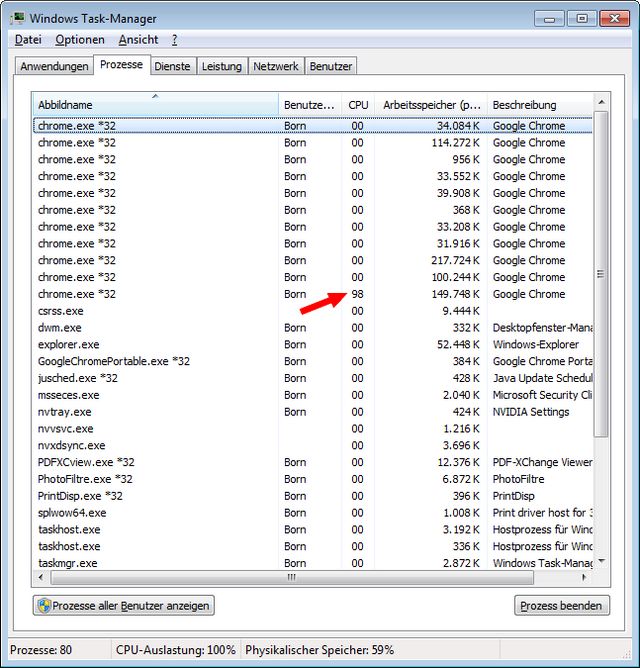Viewport: 640px width, 668px height.
Task: Select the taskmgr.exe process
Action: [312, 563]
